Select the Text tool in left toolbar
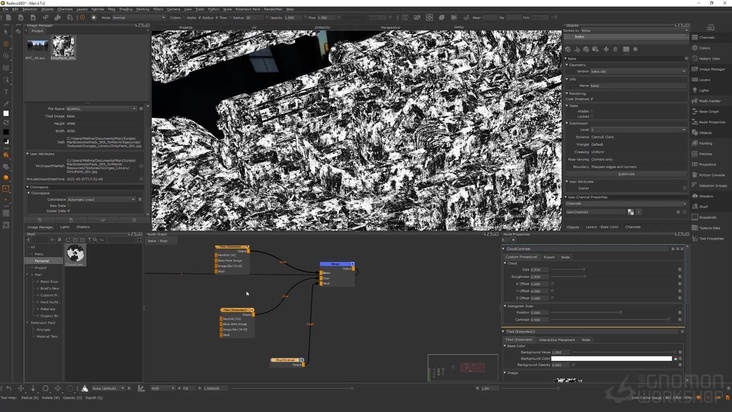The width and height of the screenshot is (732, 412). pos(6,92)
